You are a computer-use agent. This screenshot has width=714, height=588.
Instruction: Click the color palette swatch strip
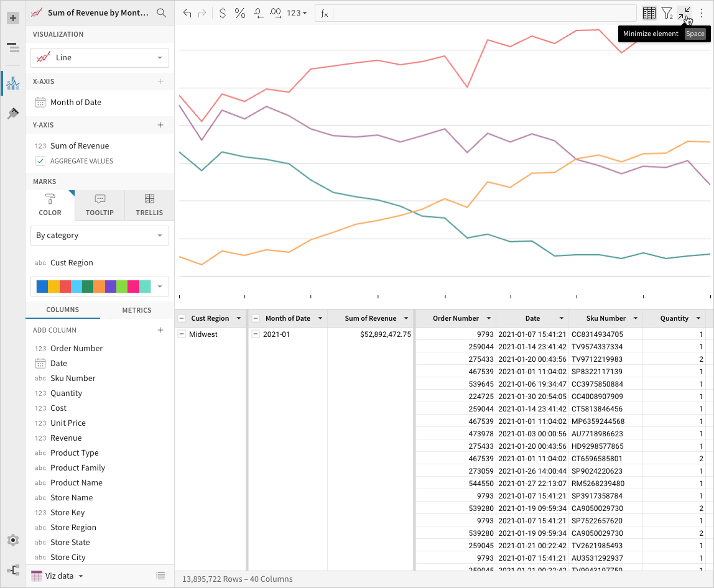[94, 287]
